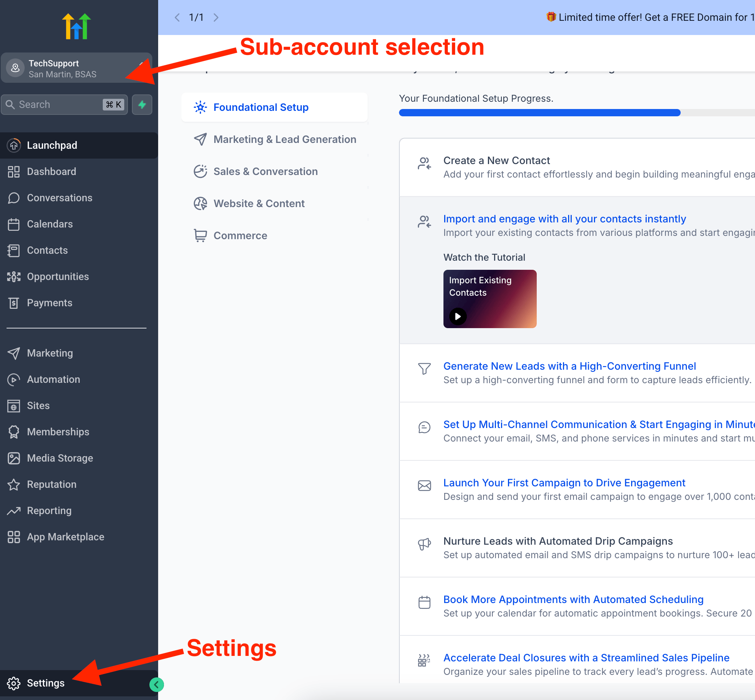Click the Automation play-circle icon
The image size is (755, 700).
pyautogui.click(x=13, y=380)
